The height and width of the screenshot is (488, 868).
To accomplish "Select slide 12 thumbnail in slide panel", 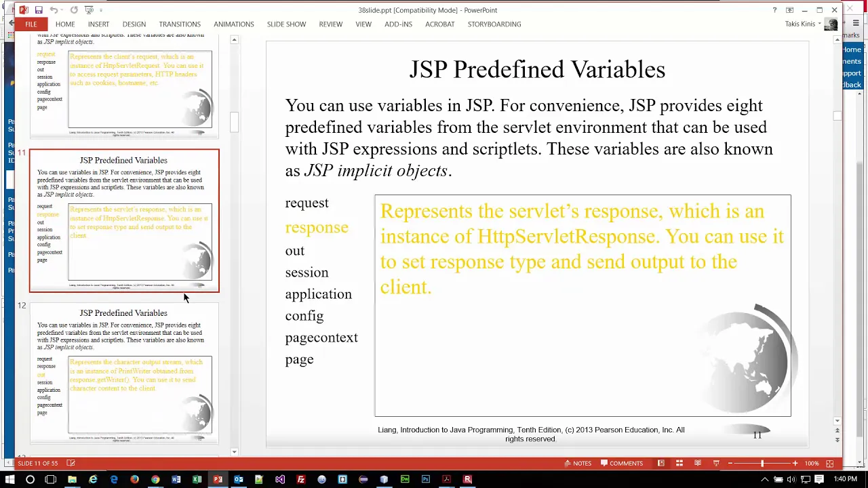I will (x=124, y=373).
